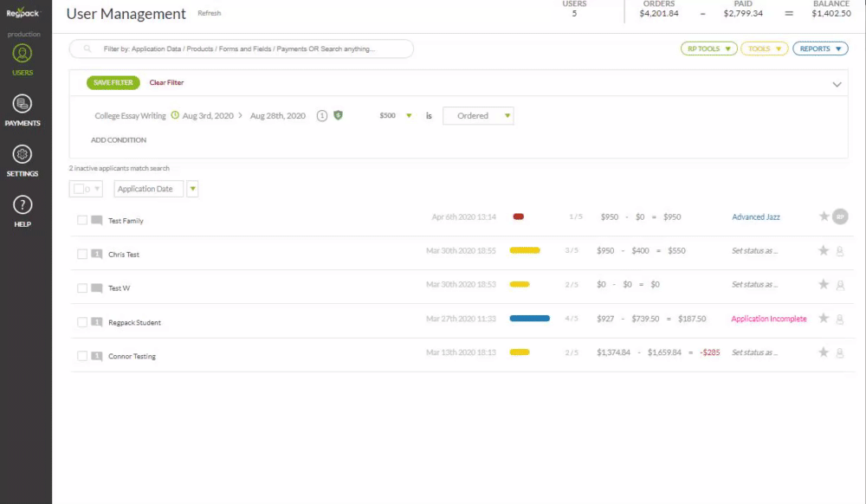Open the Application Date sort field
Image resolution: width=866 pixels, height=504 pixels.
click(x=148, y=189)
